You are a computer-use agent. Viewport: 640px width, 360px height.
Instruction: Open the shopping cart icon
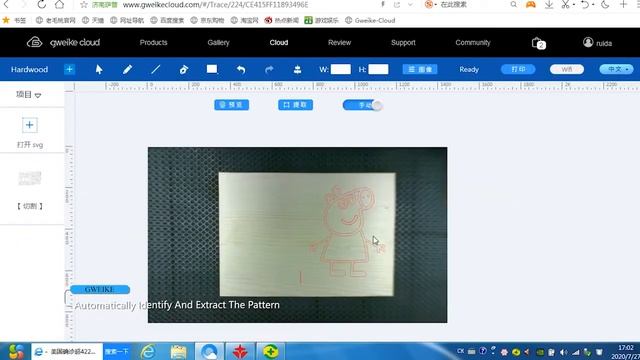point(538,43)
